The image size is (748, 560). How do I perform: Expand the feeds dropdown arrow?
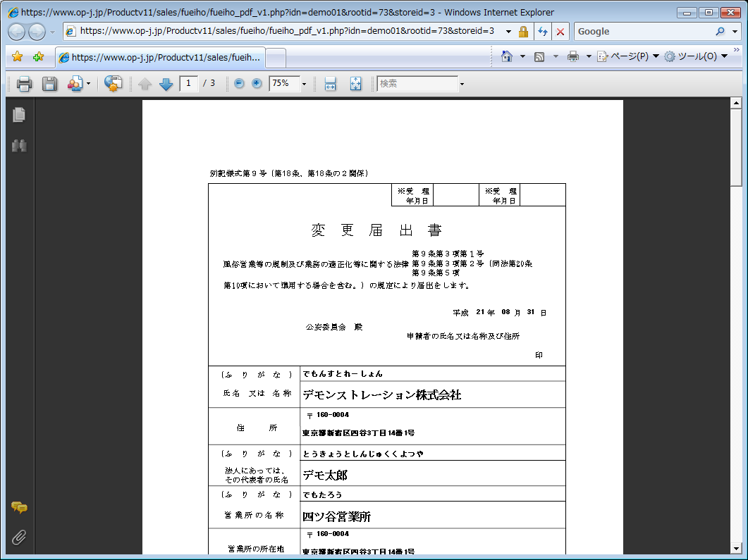[x=556, y=57]
